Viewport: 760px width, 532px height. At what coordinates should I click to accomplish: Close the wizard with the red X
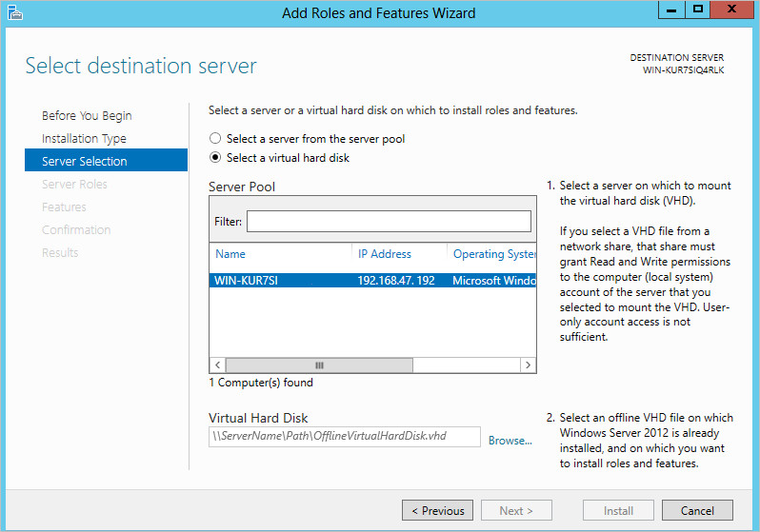(731, 10)
